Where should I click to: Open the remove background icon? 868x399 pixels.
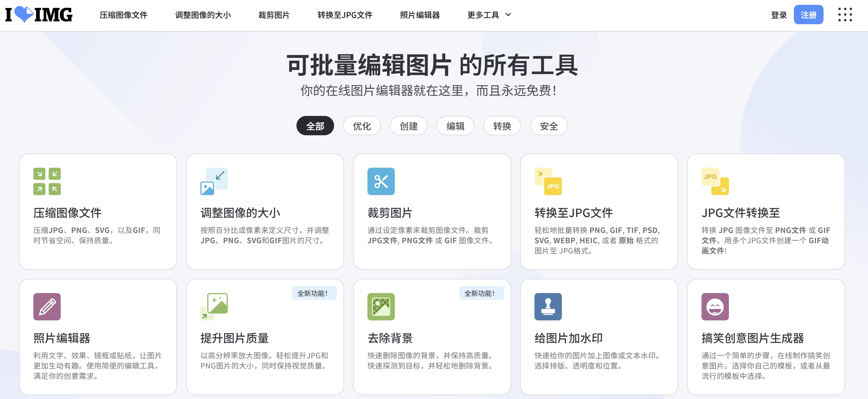click(x=381, y=306)
